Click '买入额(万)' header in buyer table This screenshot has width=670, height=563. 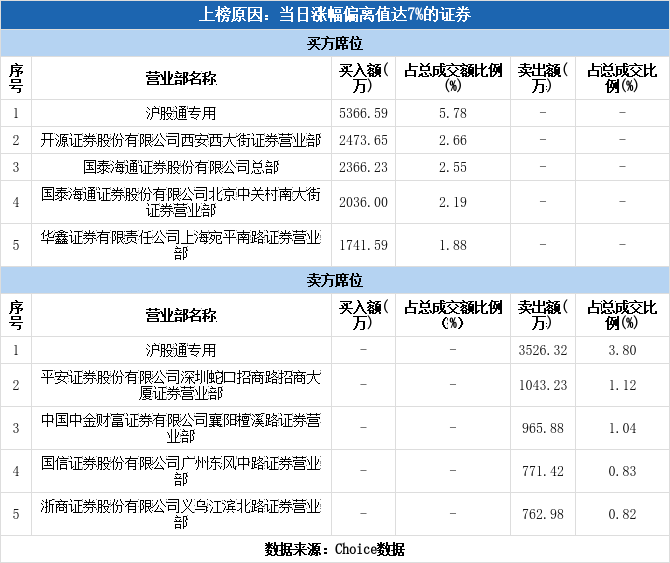[363, 78]
